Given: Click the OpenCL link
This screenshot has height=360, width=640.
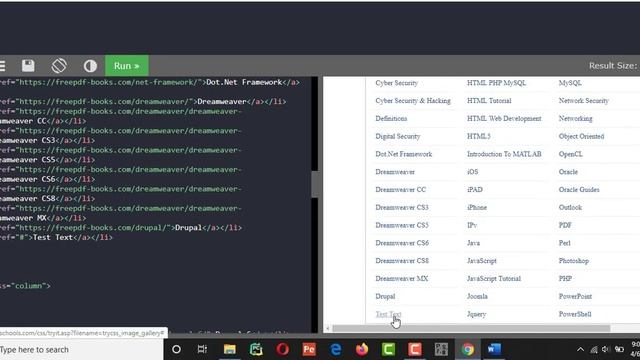Looking at the screenshot, I should click(570, 154).
